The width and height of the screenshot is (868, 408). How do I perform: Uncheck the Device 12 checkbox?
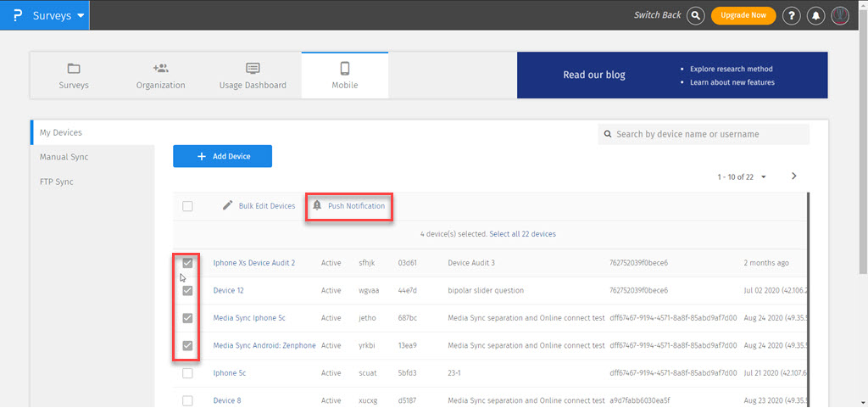(x=187, y=291)
